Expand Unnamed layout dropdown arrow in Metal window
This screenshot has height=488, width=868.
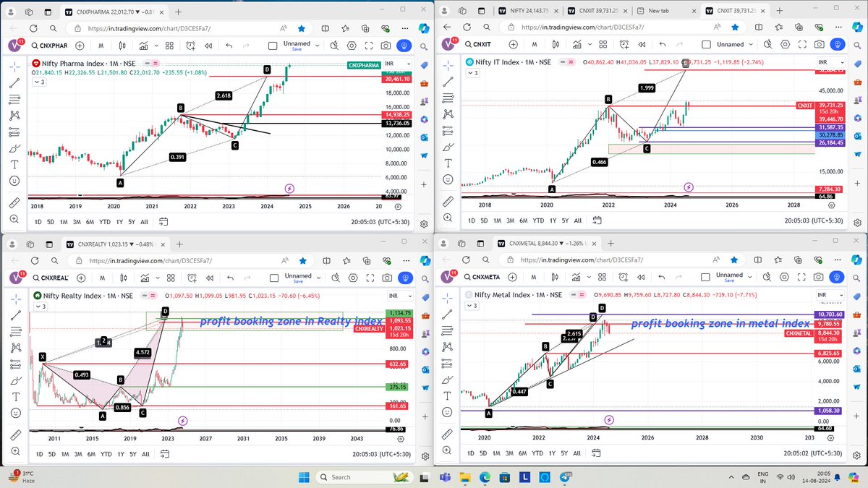click(x=749, y=277)
